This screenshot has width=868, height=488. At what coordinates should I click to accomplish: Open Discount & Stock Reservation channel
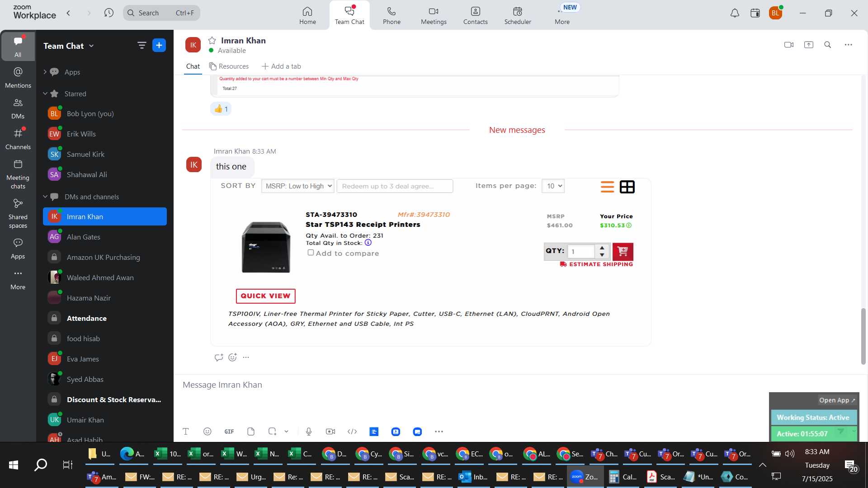(105, 399)
